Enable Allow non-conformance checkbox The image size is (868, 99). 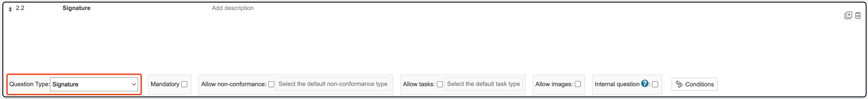(x=271, y=84)
